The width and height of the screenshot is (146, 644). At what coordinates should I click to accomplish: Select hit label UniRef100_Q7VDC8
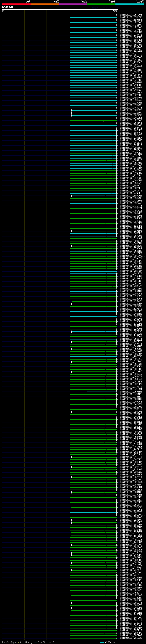point(131,321)
